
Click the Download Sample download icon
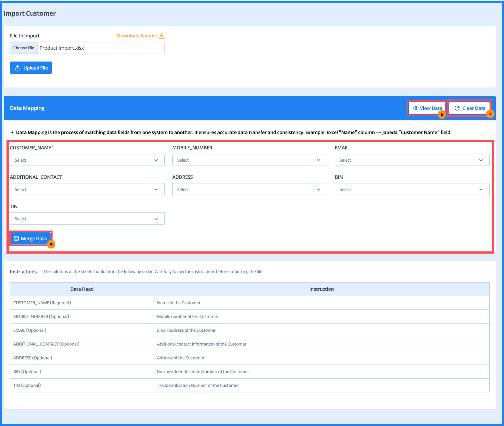click(x=162, y=36)
